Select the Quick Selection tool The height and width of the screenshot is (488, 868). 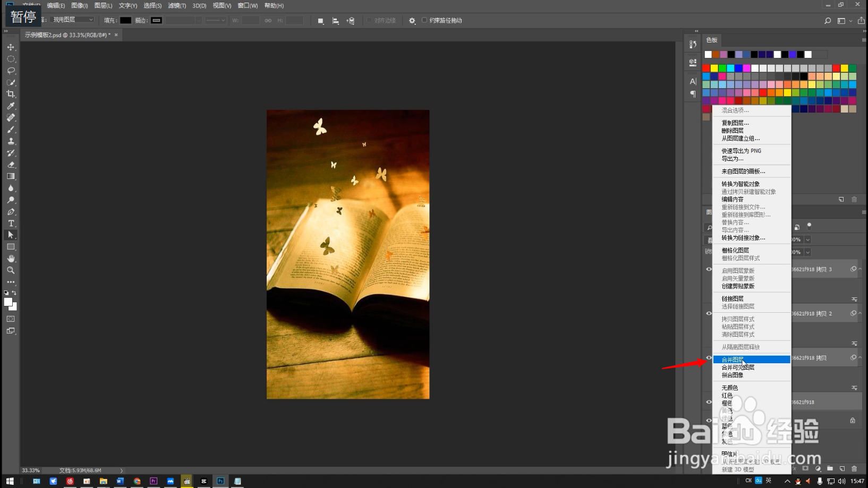[x=11, y=82]
